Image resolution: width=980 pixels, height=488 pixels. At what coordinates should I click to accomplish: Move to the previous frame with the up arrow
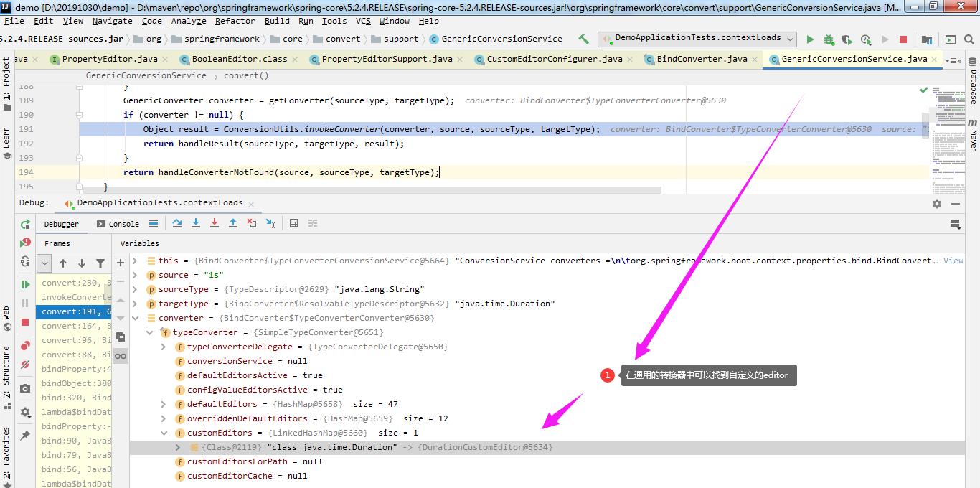coord(63,263)
